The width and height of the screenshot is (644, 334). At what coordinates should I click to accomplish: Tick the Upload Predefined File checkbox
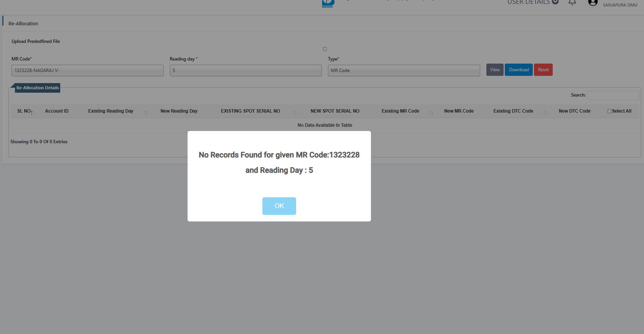[x=325, y=49]
